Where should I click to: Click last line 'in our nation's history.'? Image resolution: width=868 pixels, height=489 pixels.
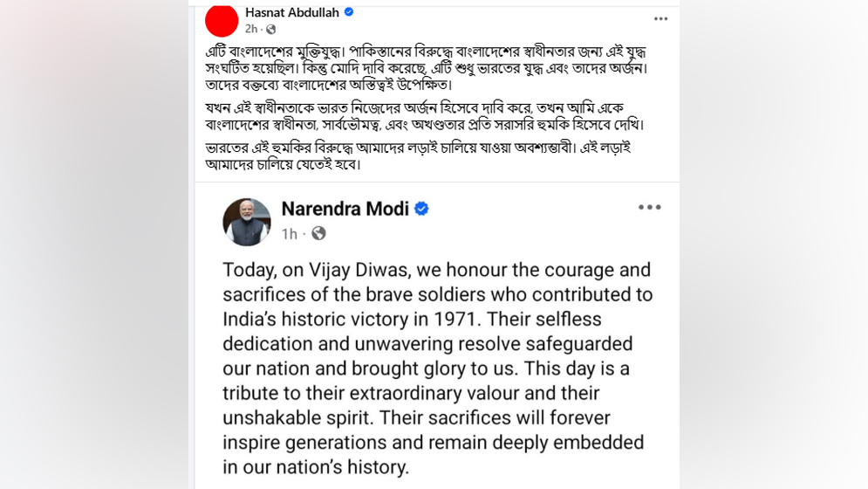[316, 467]
